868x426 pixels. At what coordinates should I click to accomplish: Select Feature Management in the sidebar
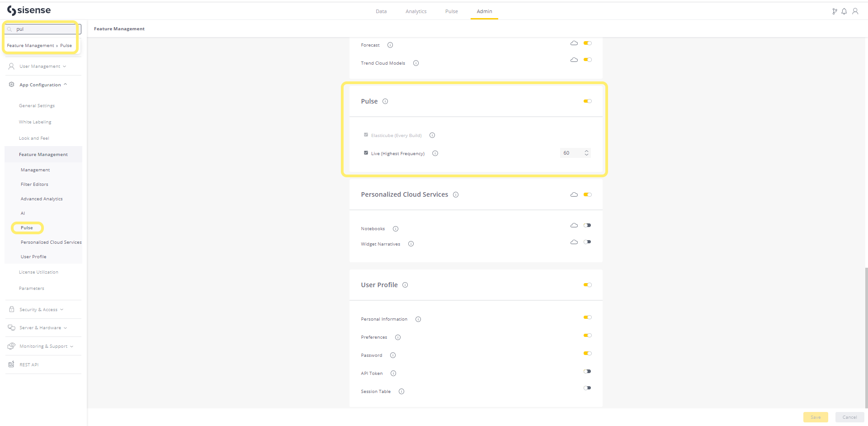coord(43,155)
